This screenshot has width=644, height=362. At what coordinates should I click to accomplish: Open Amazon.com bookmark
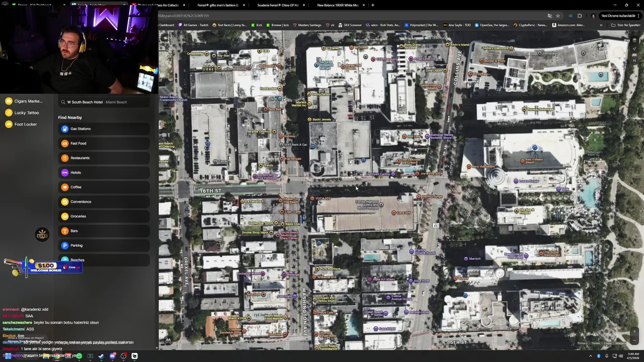tap(569, 25)
